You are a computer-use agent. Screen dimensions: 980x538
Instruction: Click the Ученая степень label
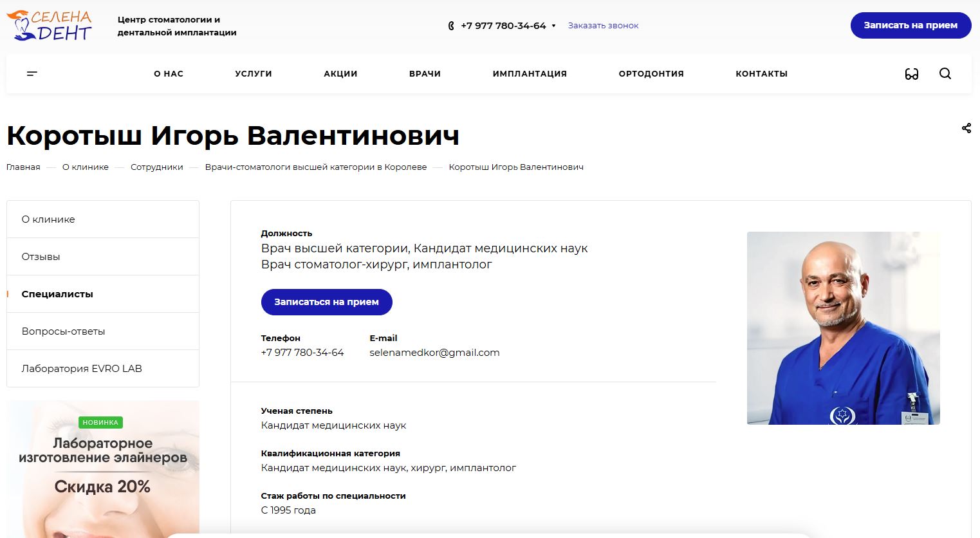point(297,411)
